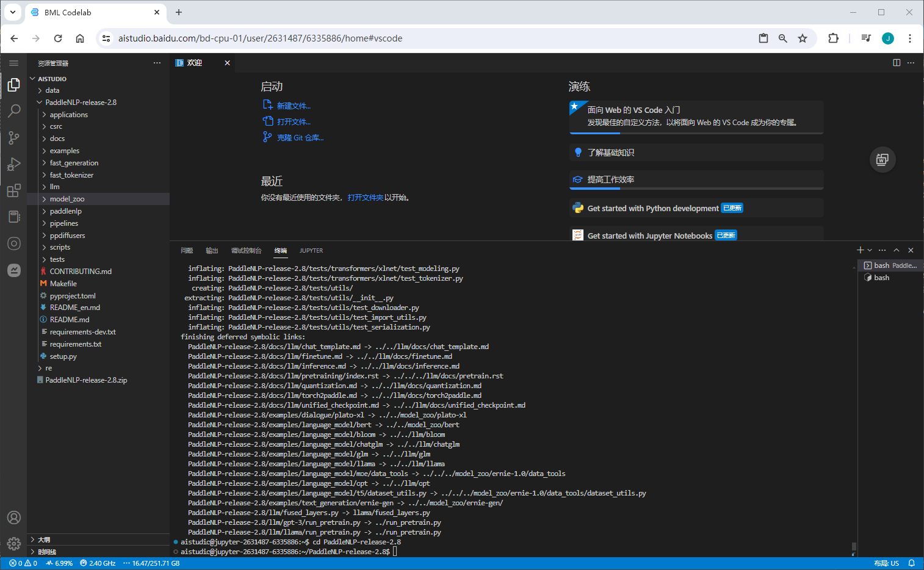Screen dimensions: 924x570
Task: Open the circular target icon in activity bar
Action: click(x=13, y=244)
